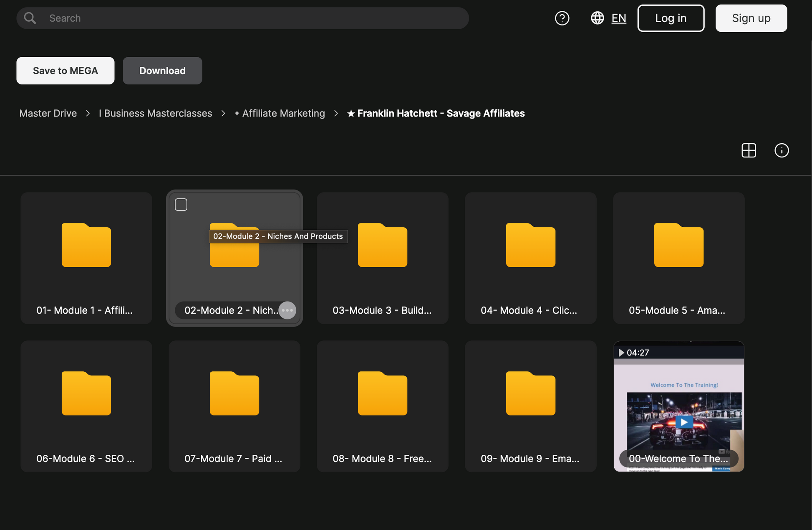812x530 pixels.
Task: Click the label 04- Module 4 - Clic...
Action: tap(529, 310)
